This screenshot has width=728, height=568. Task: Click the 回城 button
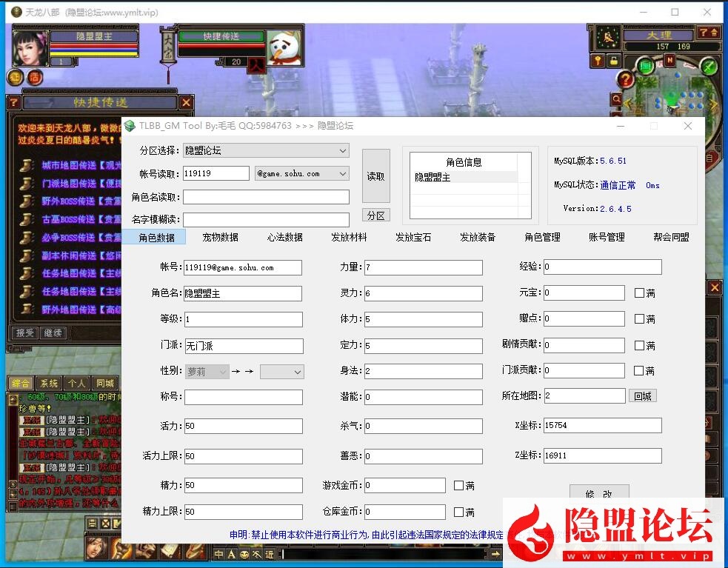[x=643, y=395]
